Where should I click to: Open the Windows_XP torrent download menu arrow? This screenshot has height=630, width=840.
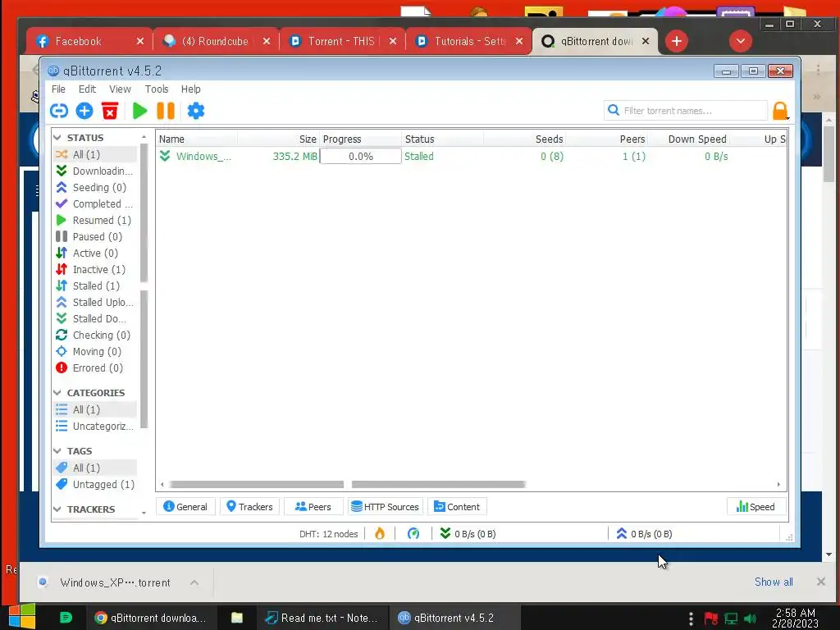194,582
